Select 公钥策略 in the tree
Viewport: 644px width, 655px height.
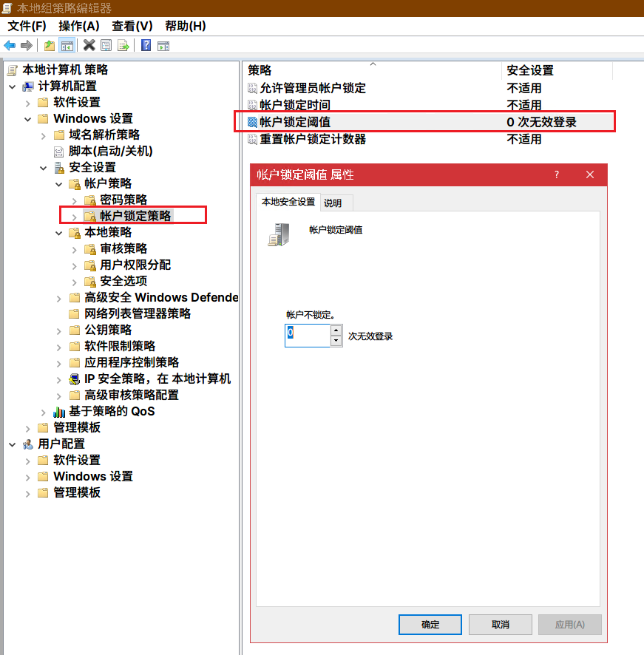click(x=108, y=330)
